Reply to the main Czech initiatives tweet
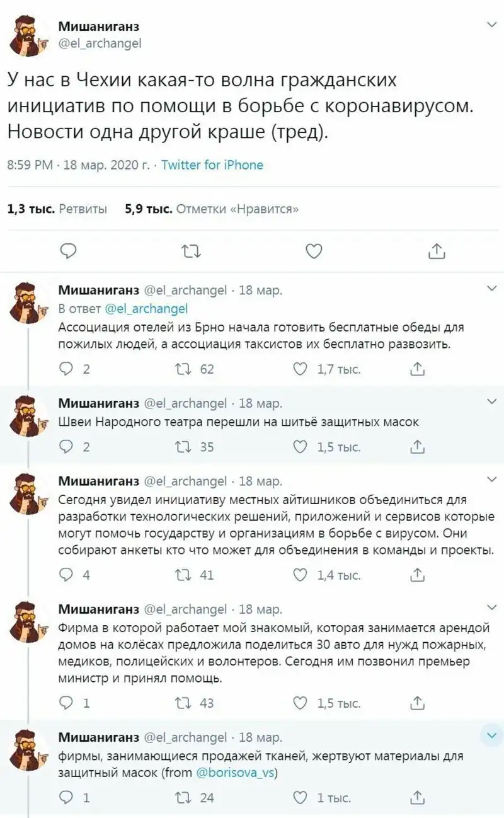The height and width of the screenshot is (818, 504). (x=68, y=251)
